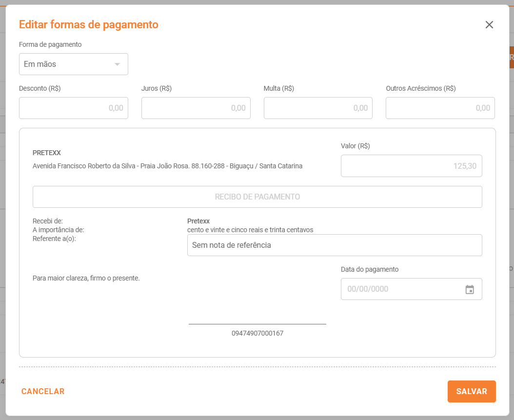This screenshot has height=420, width=514.
Task: Open the calendar date picker icon
Action: pos(470,289)
